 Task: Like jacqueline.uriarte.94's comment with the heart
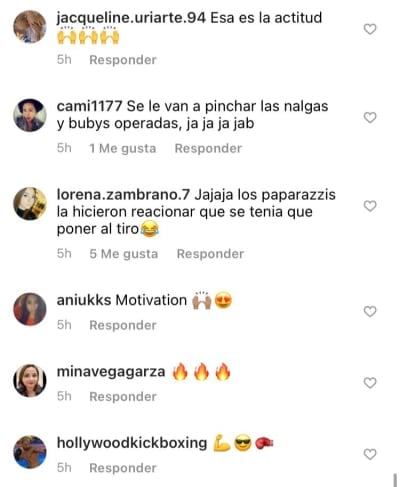click(x=370, y=29)
